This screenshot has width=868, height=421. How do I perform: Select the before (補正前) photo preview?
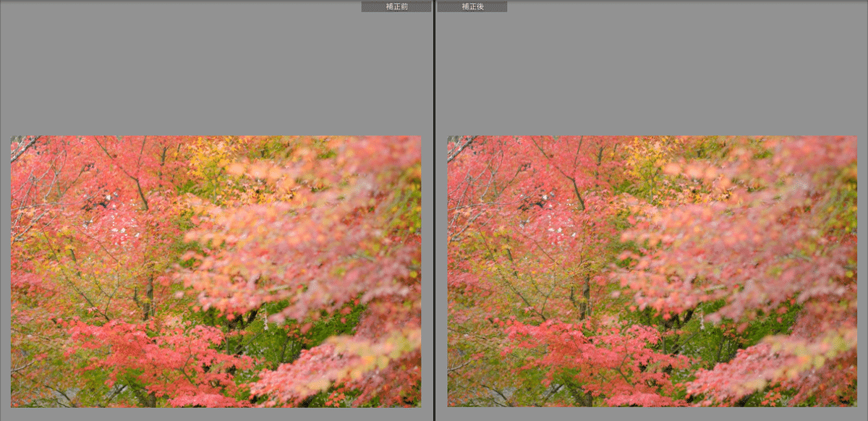pyautogui.click(x=216, y=271)
